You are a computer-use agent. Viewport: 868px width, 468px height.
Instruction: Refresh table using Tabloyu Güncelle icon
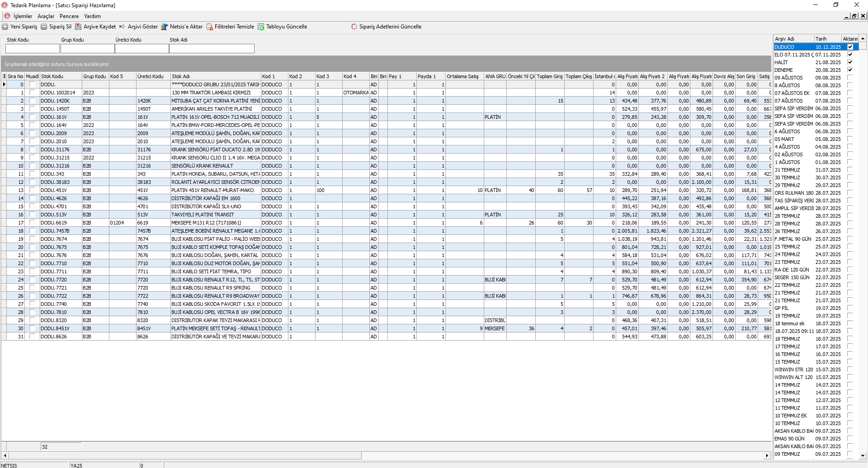261,27
